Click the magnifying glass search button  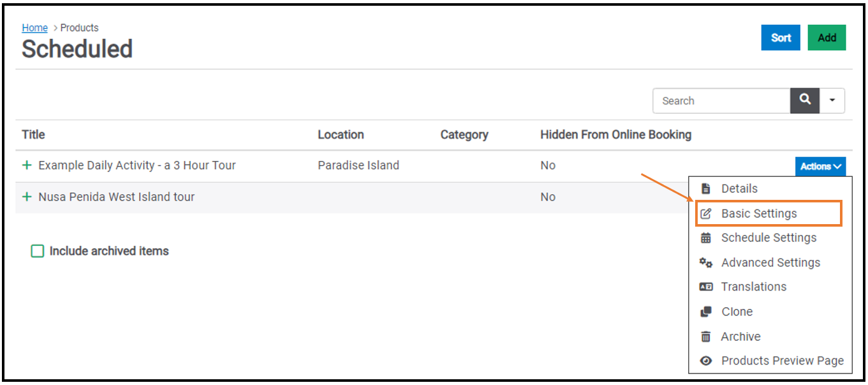coord(805,100)
